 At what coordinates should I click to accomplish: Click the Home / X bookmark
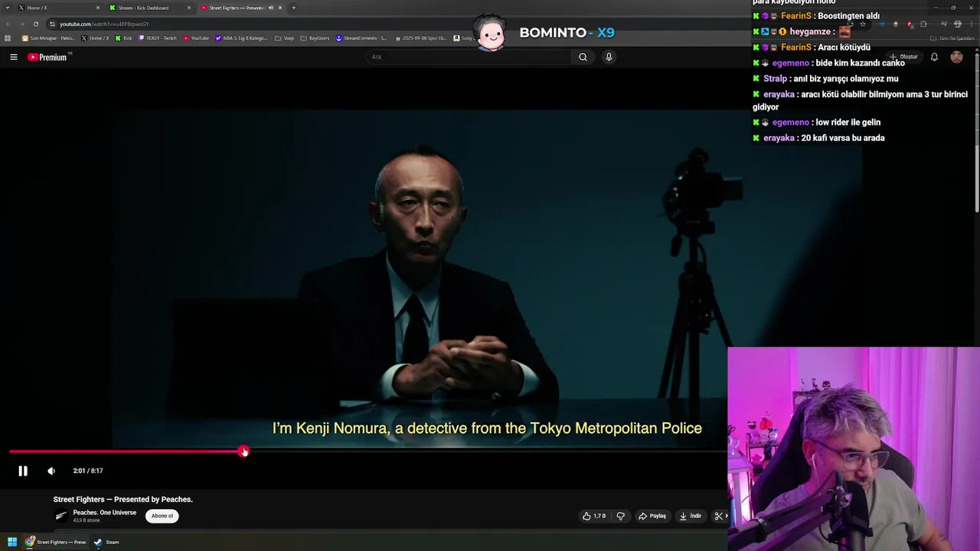(x=96, y=37)
